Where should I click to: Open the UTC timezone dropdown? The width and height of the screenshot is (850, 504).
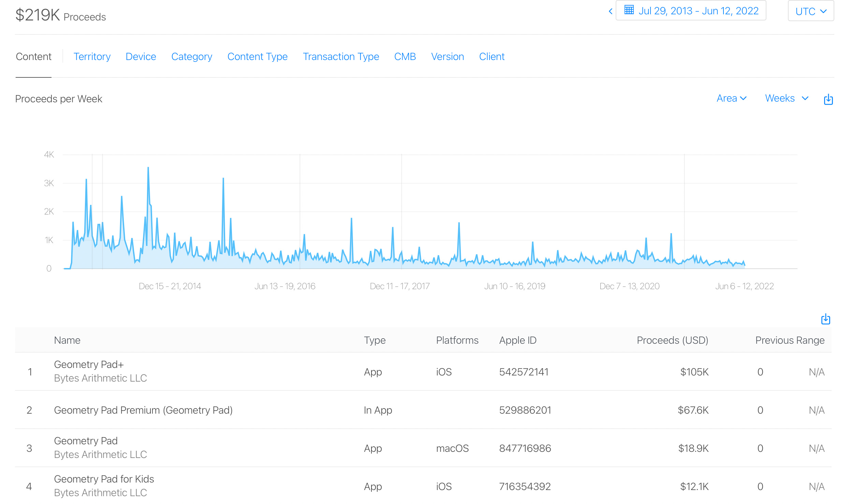[x=811, y=11]
